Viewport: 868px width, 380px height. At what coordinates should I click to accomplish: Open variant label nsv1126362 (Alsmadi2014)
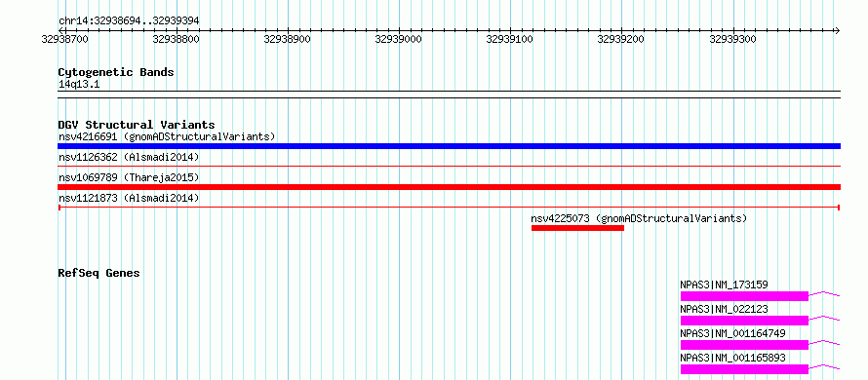[x=129, y=157]
